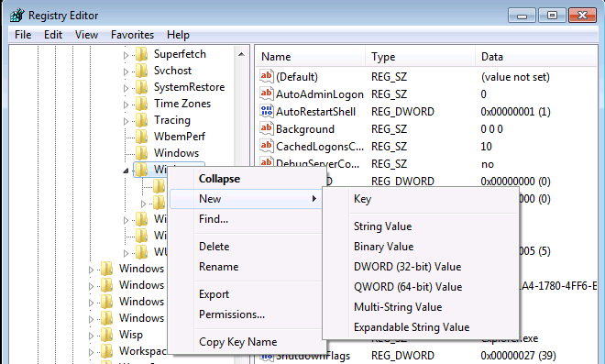
Task: Close the Registry Editor window
Action: pyautogui.click(x=582, y=16)
